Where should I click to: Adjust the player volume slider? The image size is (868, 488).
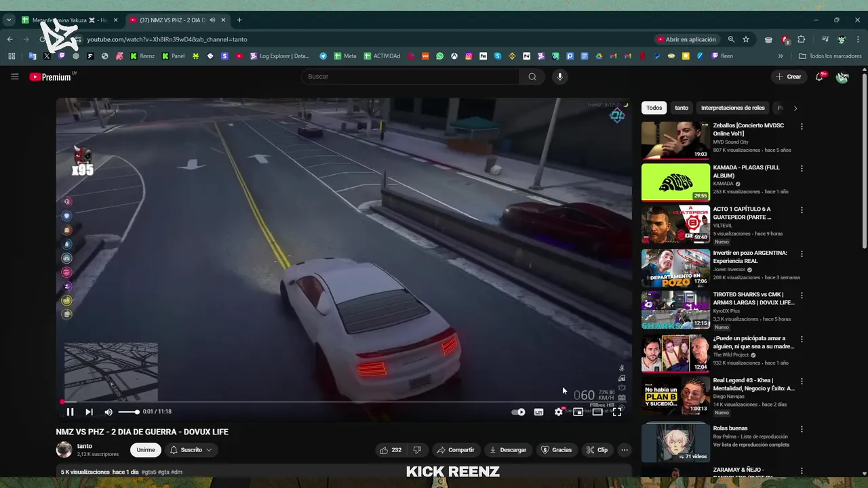click(129, 411)
